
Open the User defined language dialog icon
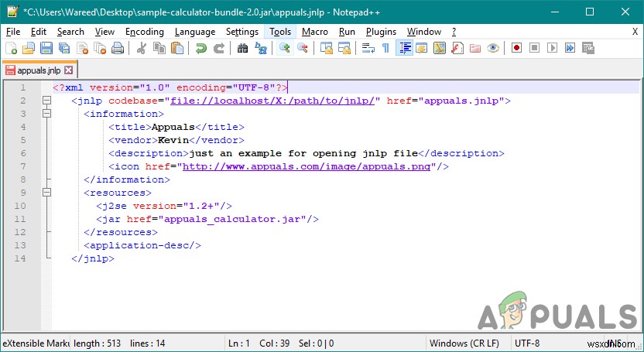click(x=422, y=49)
